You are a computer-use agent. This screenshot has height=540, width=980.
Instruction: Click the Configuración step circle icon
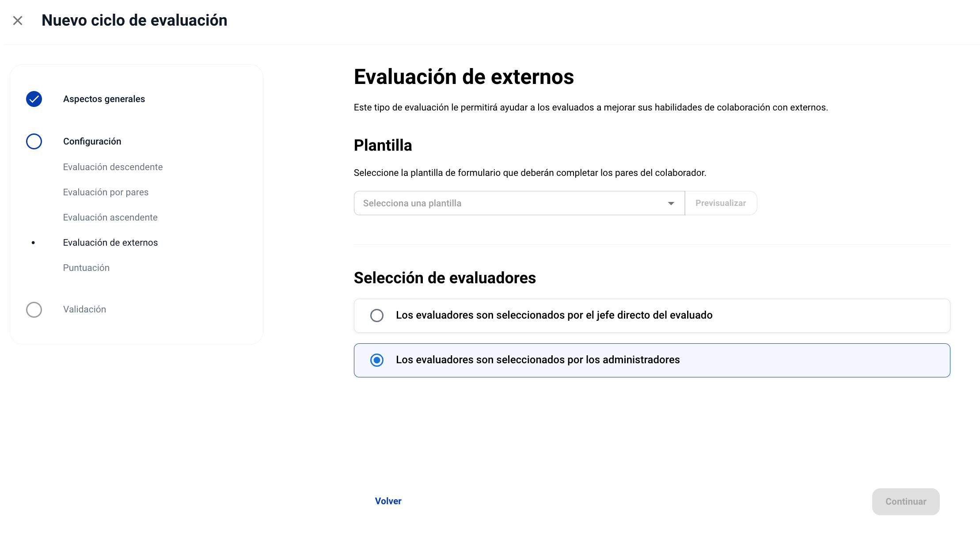pyautogui.click(x=34, y=141)
